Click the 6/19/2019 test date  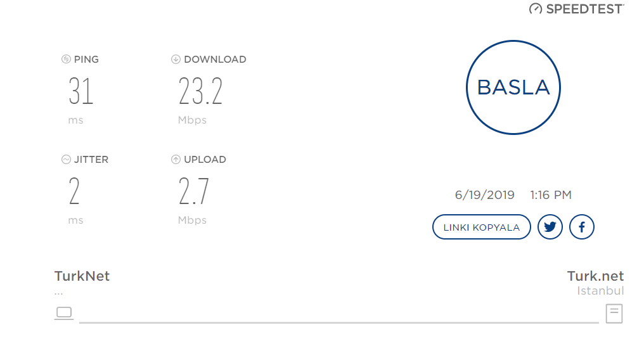click(x=485, y=195)
